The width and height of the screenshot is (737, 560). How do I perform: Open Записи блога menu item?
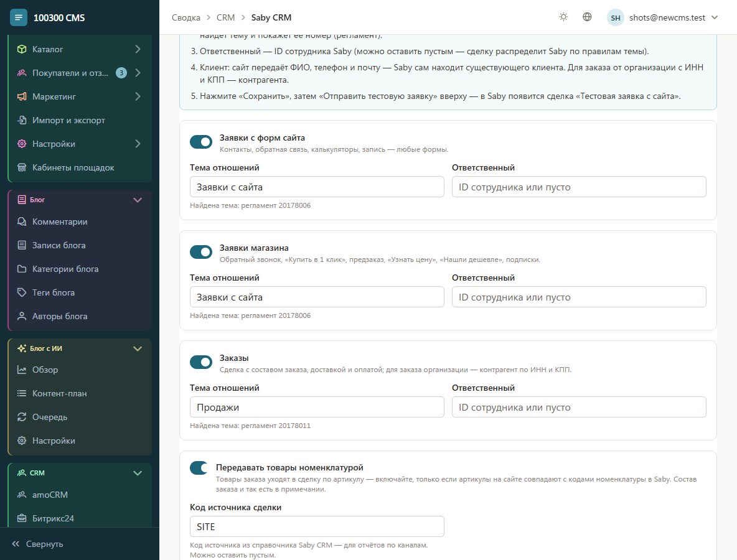pyautogui.click(x=80, y=245)
